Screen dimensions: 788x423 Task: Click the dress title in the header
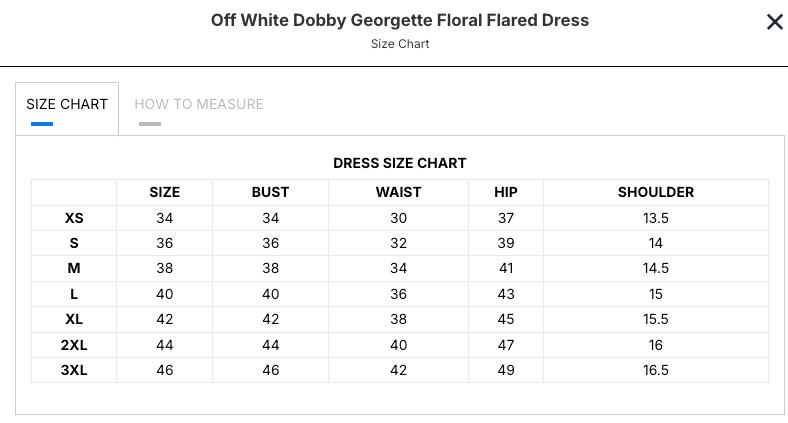[399, 20]
